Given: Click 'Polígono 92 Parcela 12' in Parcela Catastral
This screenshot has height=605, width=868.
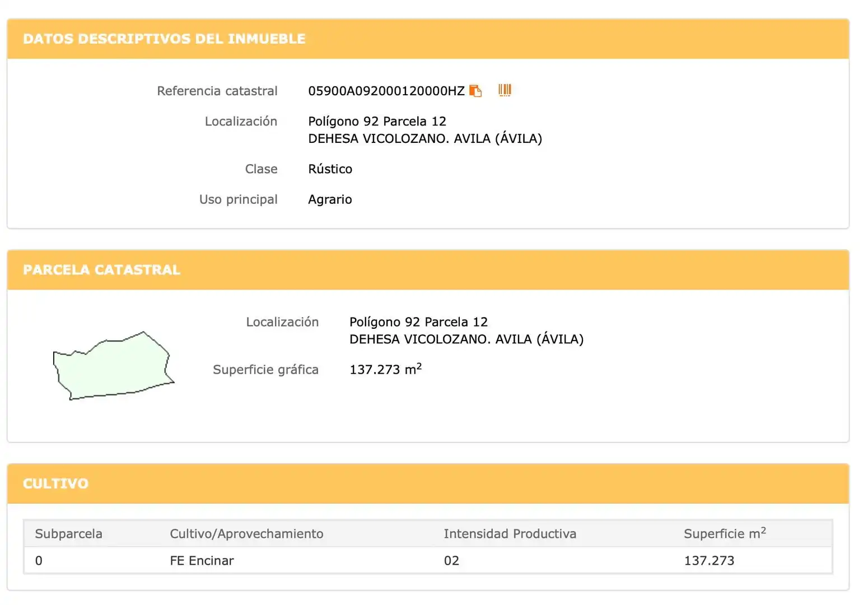Looking at the screenshot, I should tap(418, 322).
